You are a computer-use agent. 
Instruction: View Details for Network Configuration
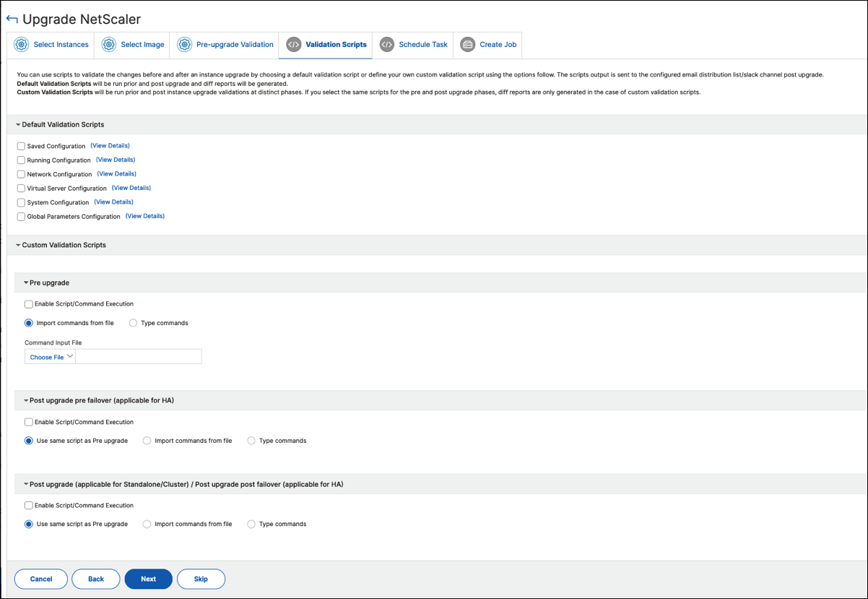pos(117,174)
